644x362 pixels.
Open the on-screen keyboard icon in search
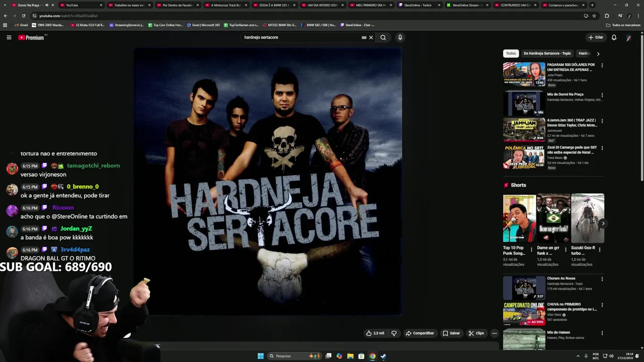click(x=364, y=37)
